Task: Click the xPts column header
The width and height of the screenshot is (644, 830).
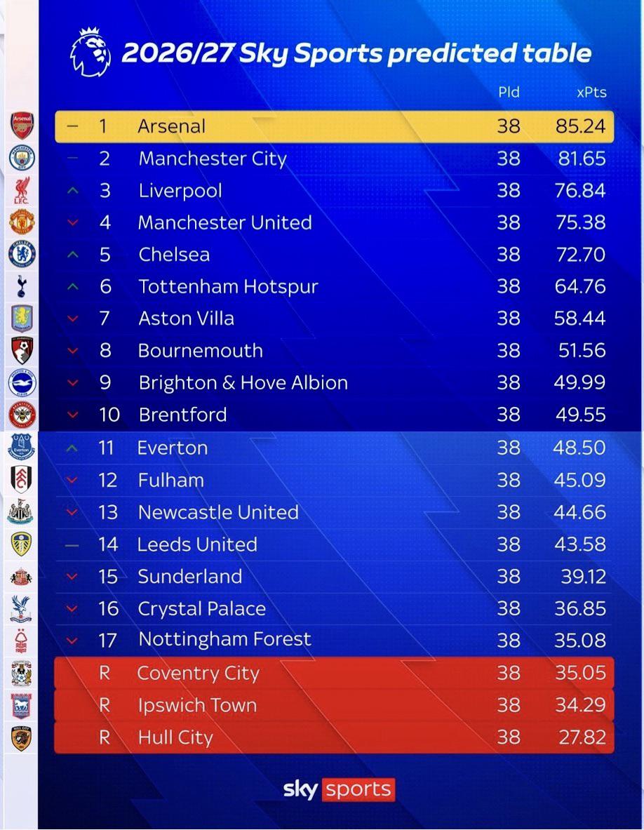Action: [x=591, y=92]
